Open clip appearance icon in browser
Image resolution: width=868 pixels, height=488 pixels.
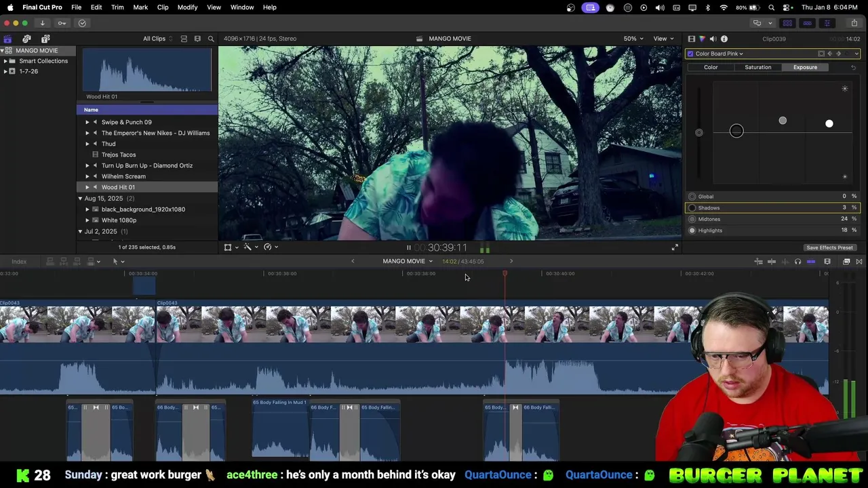[197, 39]
